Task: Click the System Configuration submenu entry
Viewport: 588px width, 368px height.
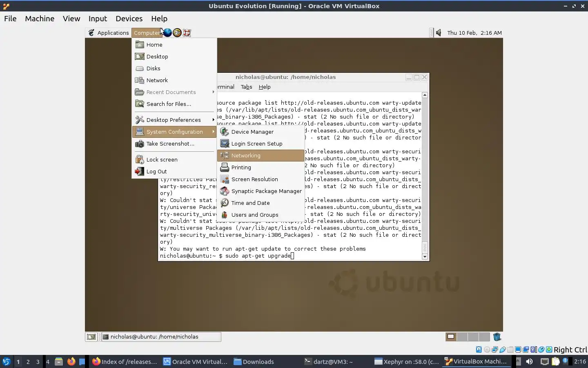Action: (x=174, y=132)
